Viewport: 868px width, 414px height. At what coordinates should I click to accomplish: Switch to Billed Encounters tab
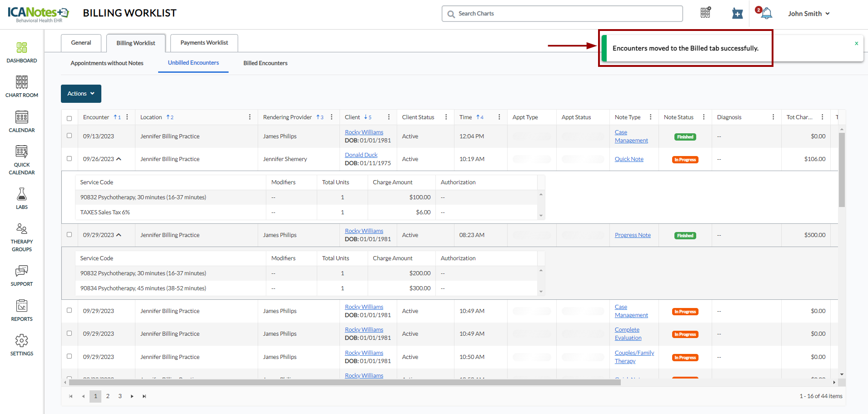point(265,63)
